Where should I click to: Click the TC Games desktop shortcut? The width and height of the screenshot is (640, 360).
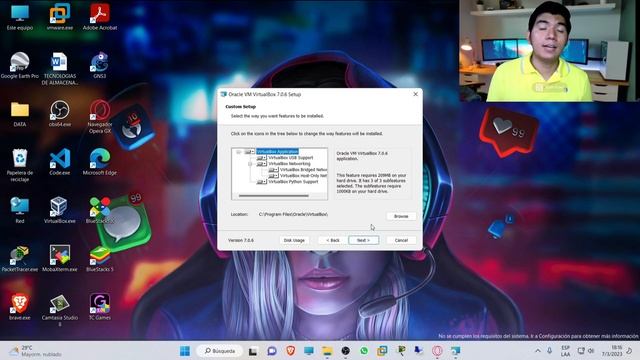[100, 307]
